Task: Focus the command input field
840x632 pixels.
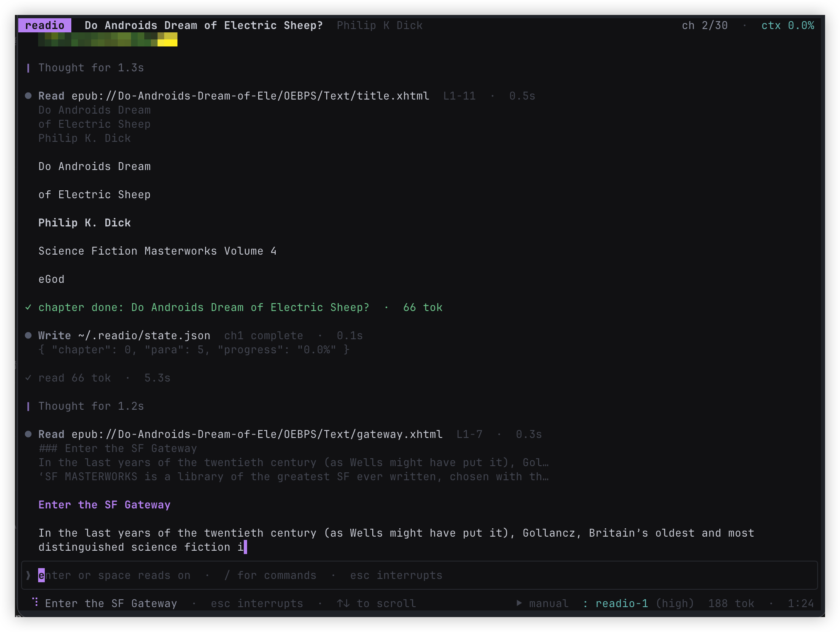Action: (x=419, y=575)
